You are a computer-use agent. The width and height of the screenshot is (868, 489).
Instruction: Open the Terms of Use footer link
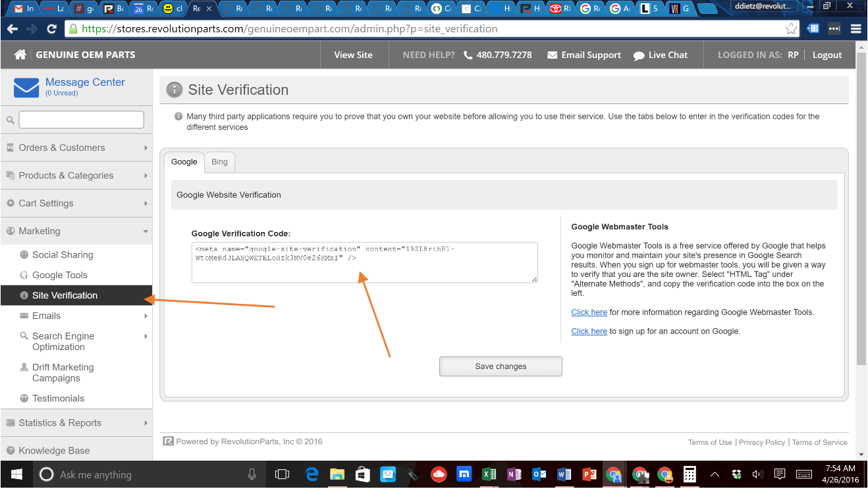[710, 442]
